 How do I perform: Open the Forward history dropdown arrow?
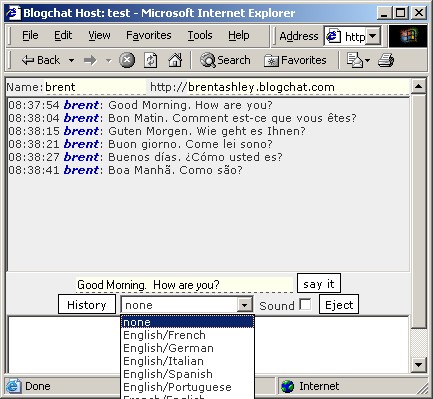(108, 61)
